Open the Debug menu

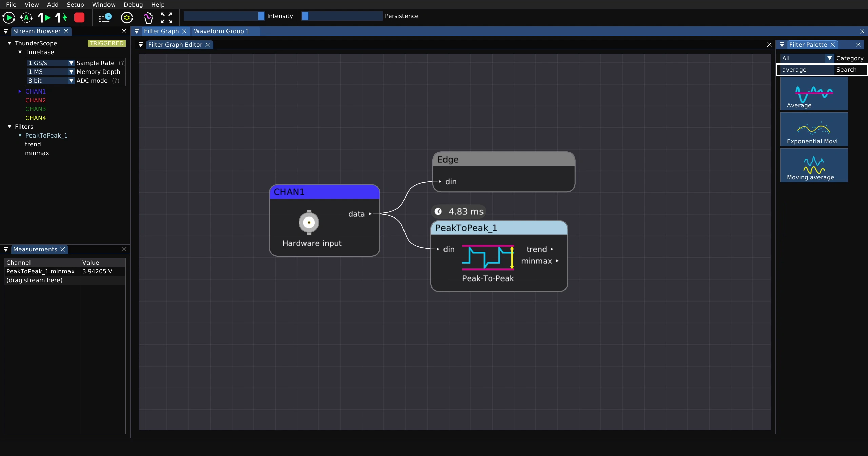[x=133, y=5]
